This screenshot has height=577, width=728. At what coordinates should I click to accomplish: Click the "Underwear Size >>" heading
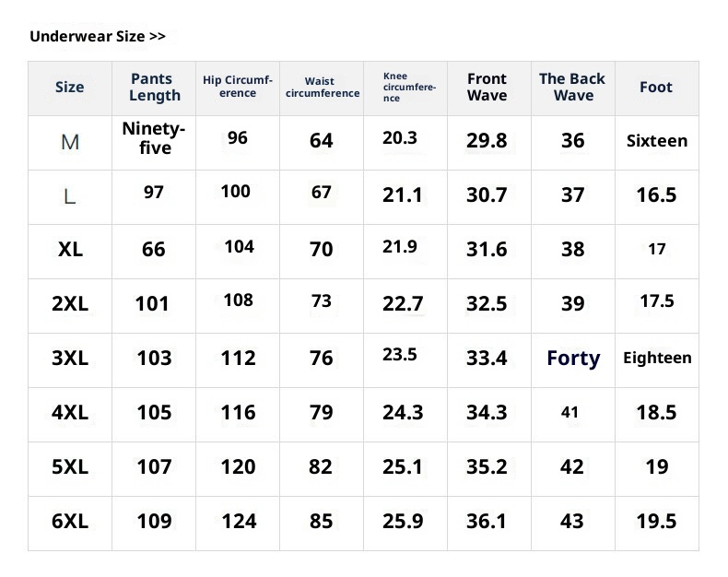(x=98, y=37)
